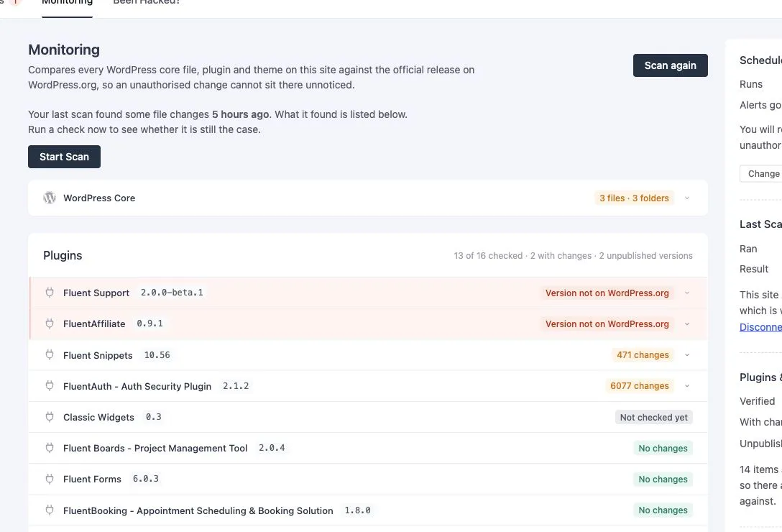Expand the WordPress Core row chevron

click(x=686, y=198)
